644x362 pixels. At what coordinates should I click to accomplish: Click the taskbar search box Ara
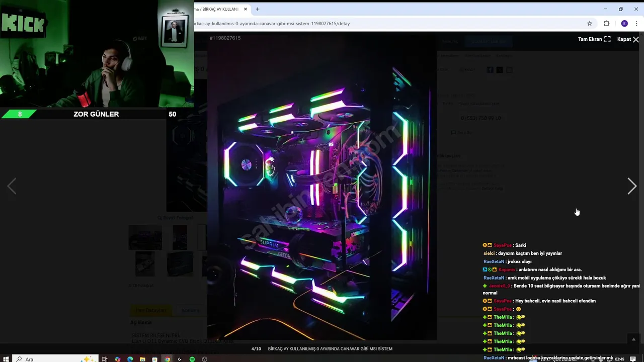click(55, 359)
